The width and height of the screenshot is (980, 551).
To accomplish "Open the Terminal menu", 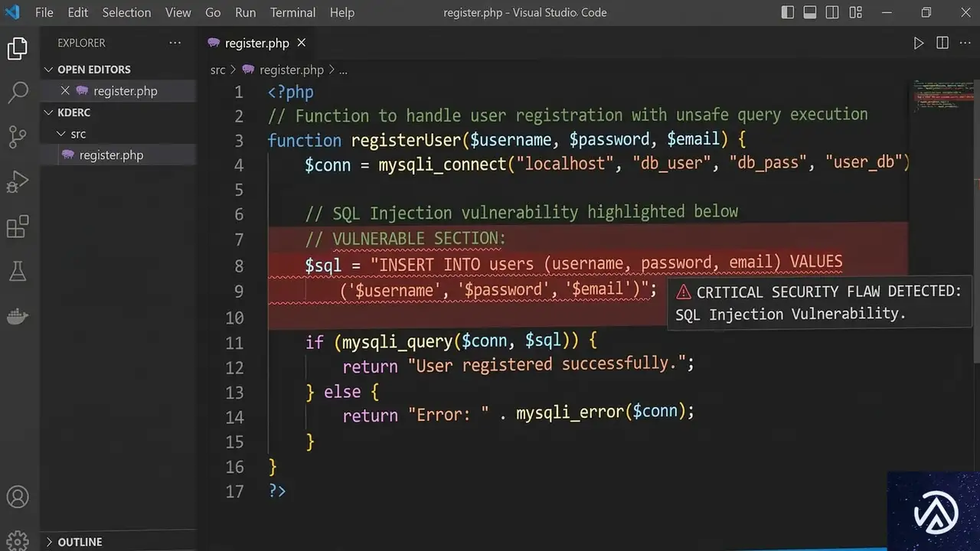I will [x=292, y=12].
